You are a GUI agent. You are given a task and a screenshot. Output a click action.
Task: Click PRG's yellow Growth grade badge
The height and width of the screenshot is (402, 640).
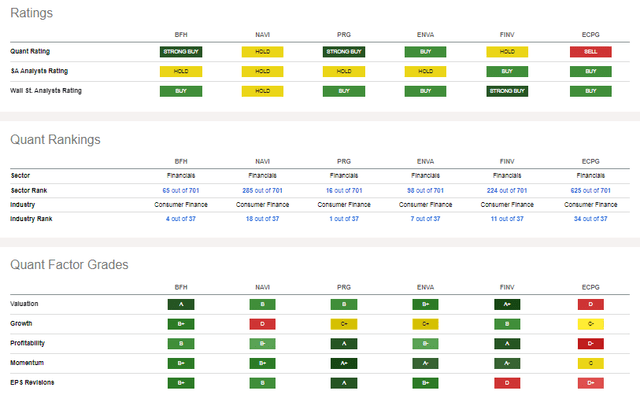(344, 324)
